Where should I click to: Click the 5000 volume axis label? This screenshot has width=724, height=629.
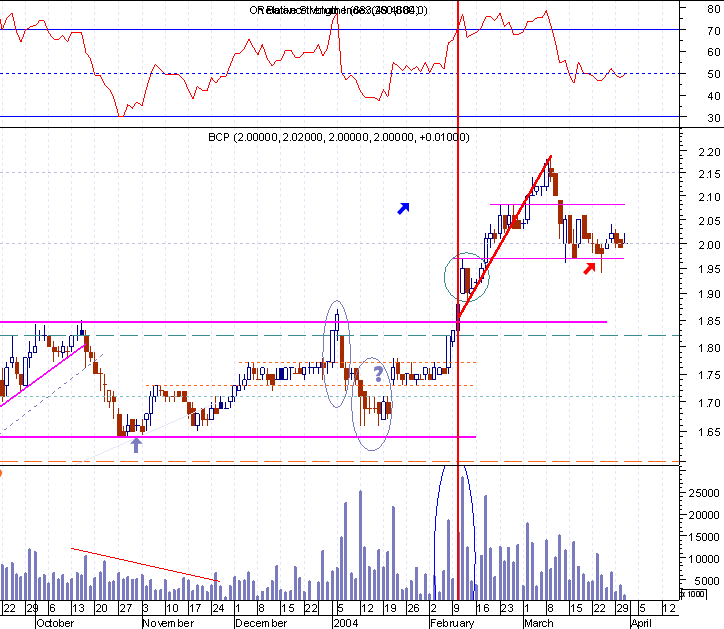tap(706, 581)
